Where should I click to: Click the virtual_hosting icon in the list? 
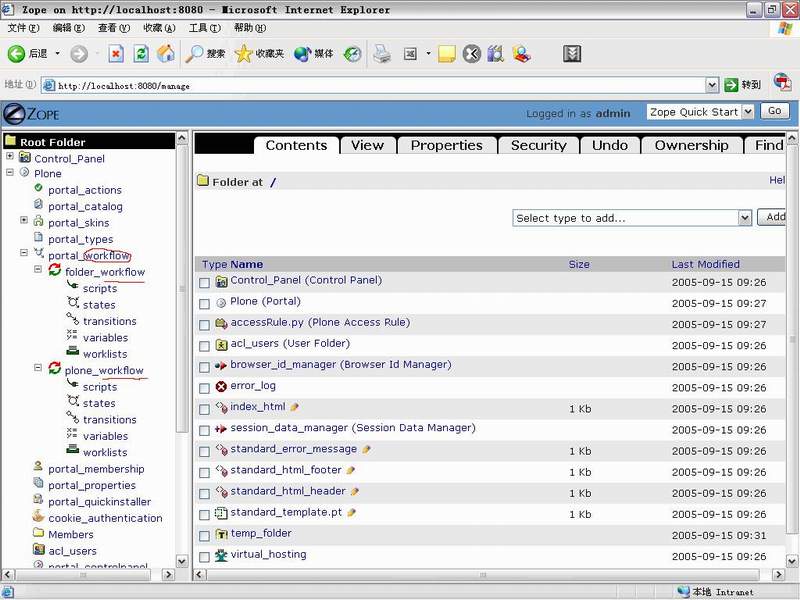221,555
